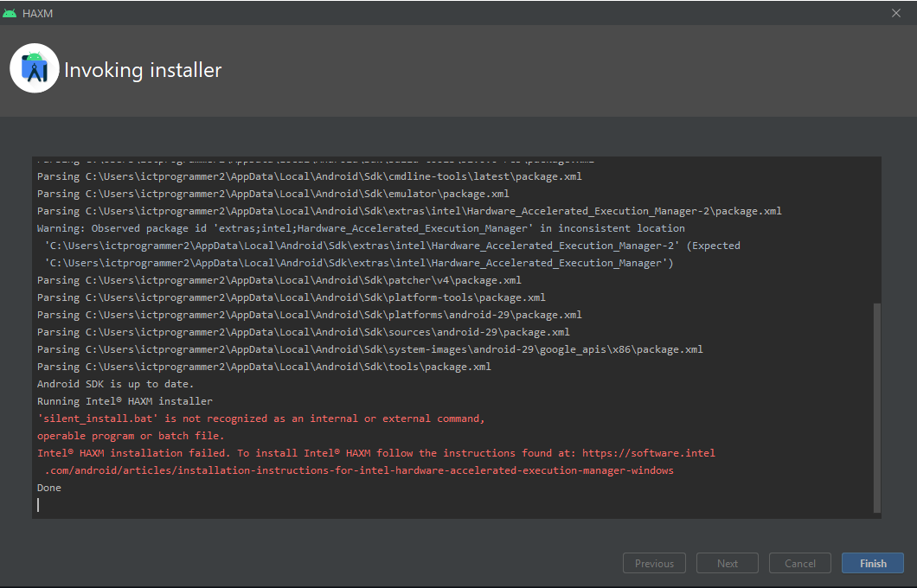Close the HAXM dialog window
Image resolution: width=917 pixels, height=588 pixels.
[896, 13]
